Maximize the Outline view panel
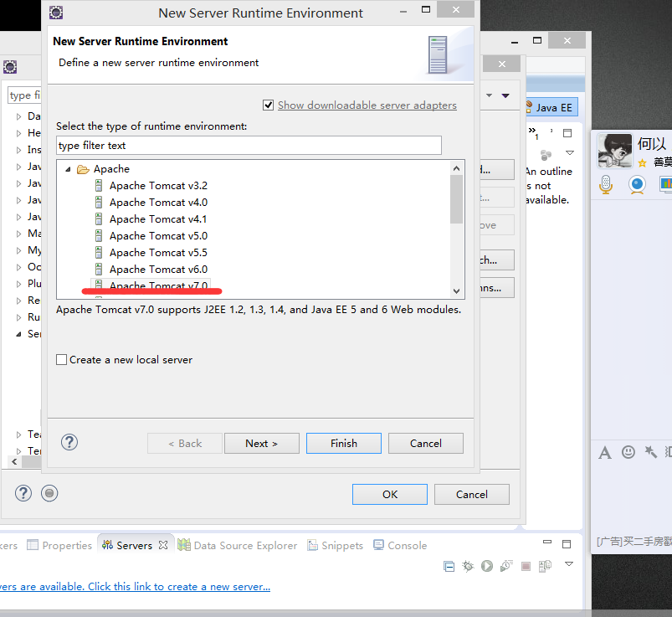This screenshot has height=617, width=672. pos(567,133)
